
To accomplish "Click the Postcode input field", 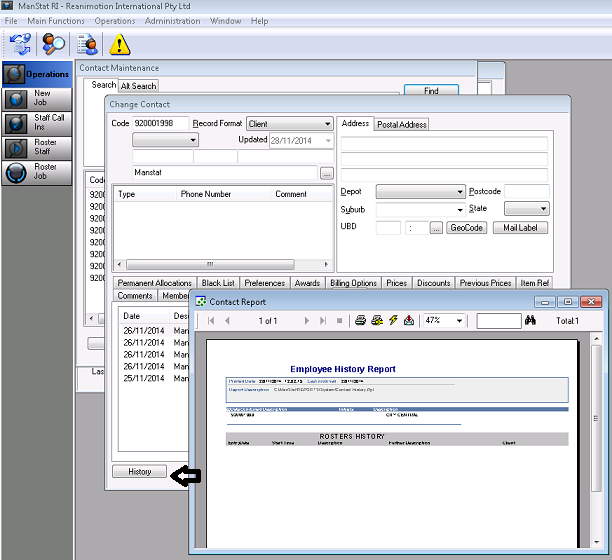I will point(526,191).
